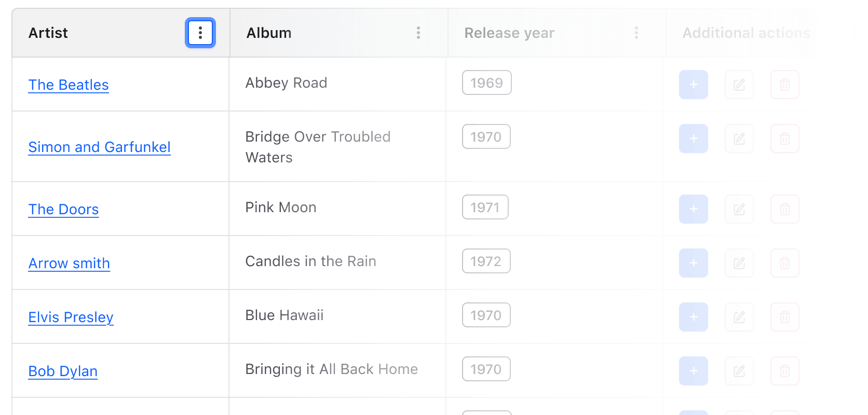Open the Release year column menu

click(636, 33)
